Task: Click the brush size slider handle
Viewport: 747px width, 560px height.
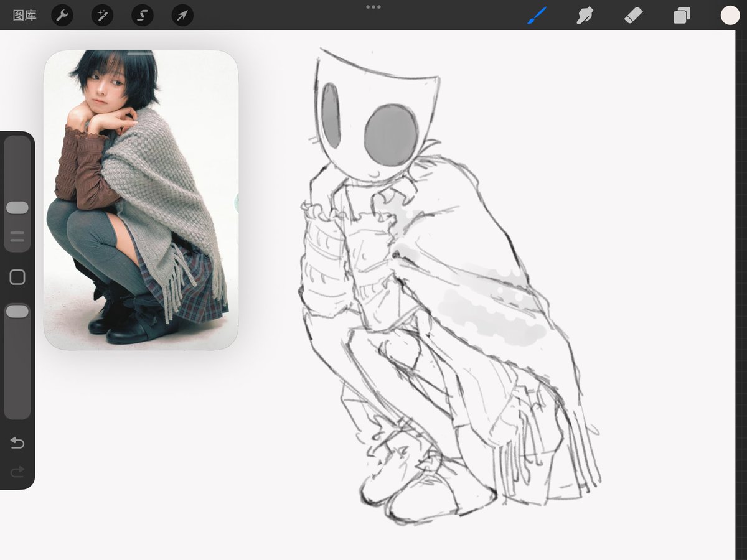Action: (x=17, y=208)
